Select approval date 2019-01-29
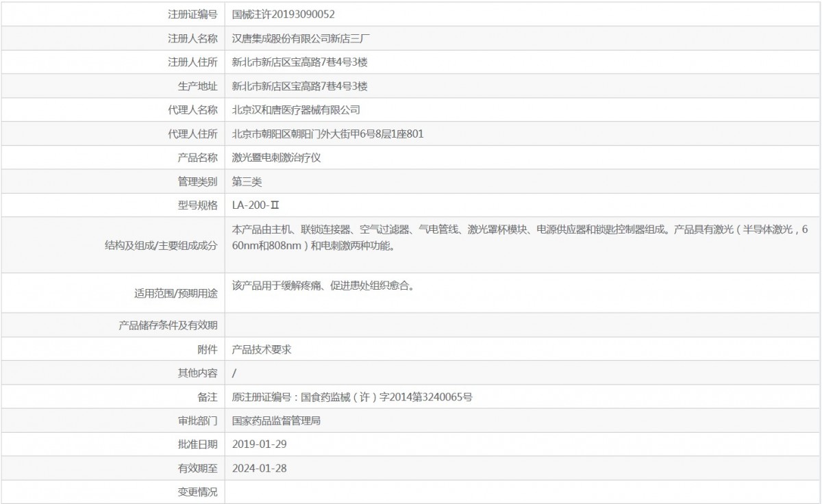The height and width of the screenshot is (504, 822). click(x=260, y=444)
